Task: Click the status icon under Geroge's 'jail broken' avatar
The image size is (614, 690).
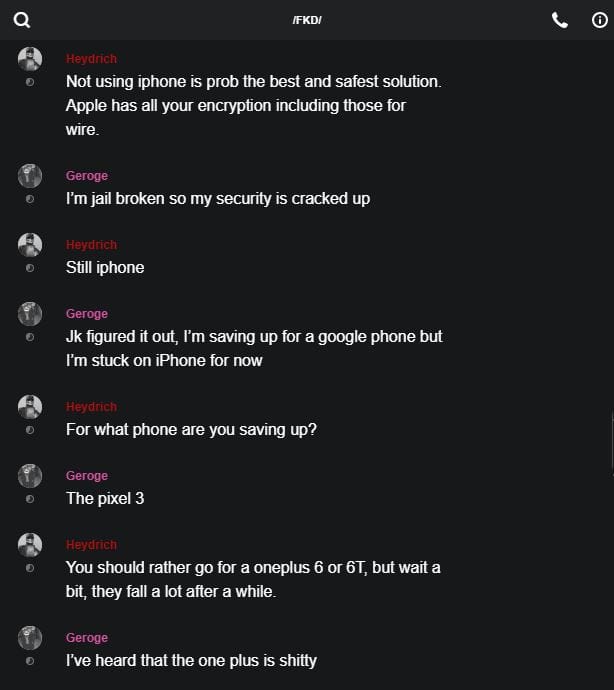Action: tap(30, 199)
